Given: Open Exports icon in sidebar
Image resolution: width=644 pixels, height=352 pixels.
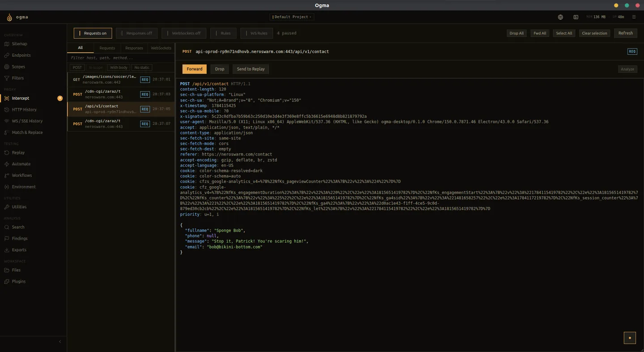Looking at the screenshot, I should [7, 250].
